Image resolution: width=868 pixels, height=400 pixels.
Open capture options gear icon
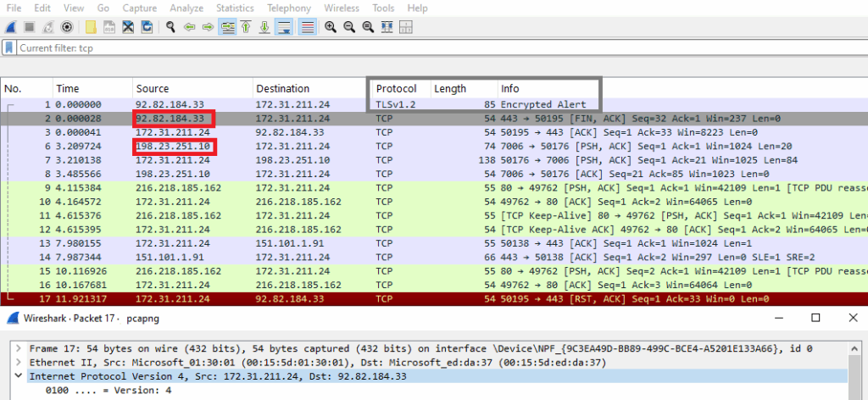pyautogui.click(x=66, y=26)
